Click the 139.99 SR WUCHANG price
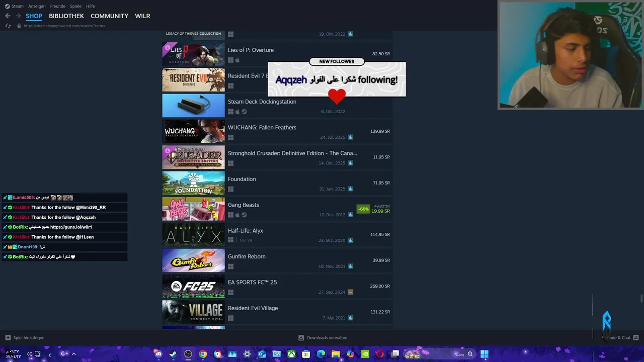Viewport: 644px width, 362px height. [x=380, y=131]
